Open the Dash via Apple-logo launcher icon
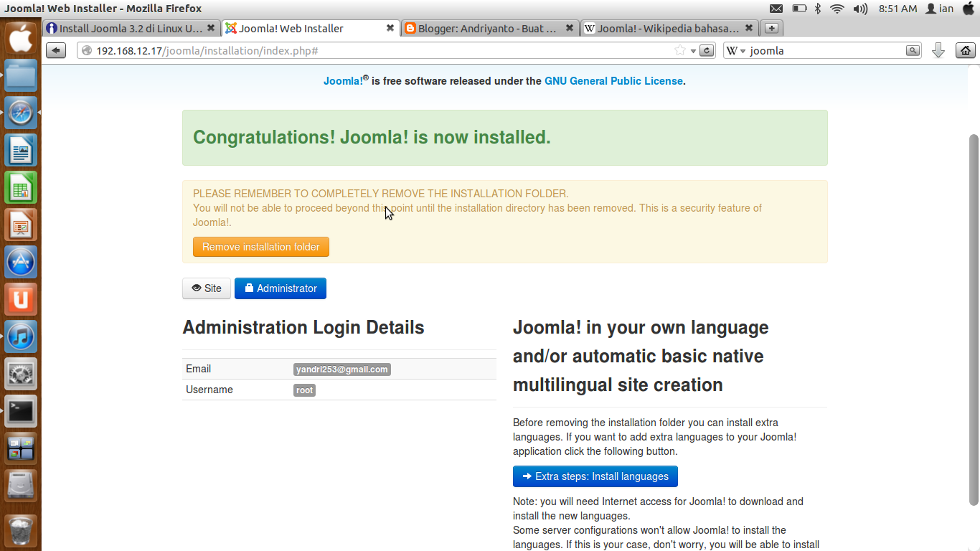 21,37
